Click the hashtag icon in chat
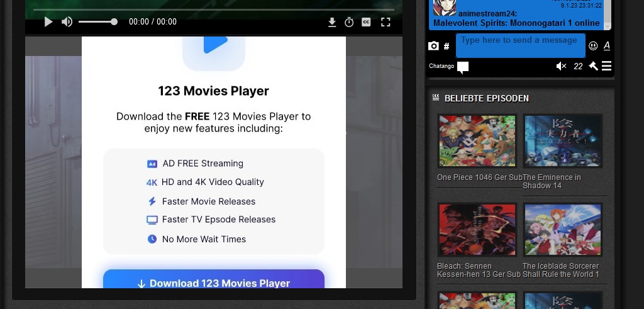The image size is (644, 309). coord(447,47)
